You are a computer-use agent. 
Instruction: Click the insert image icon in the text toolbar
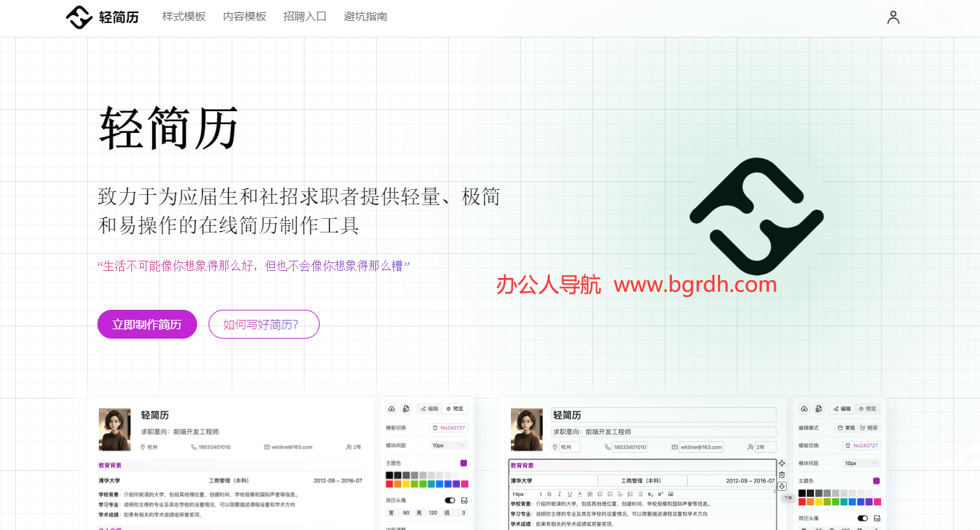pyautogui.click(x=670, y=495)
